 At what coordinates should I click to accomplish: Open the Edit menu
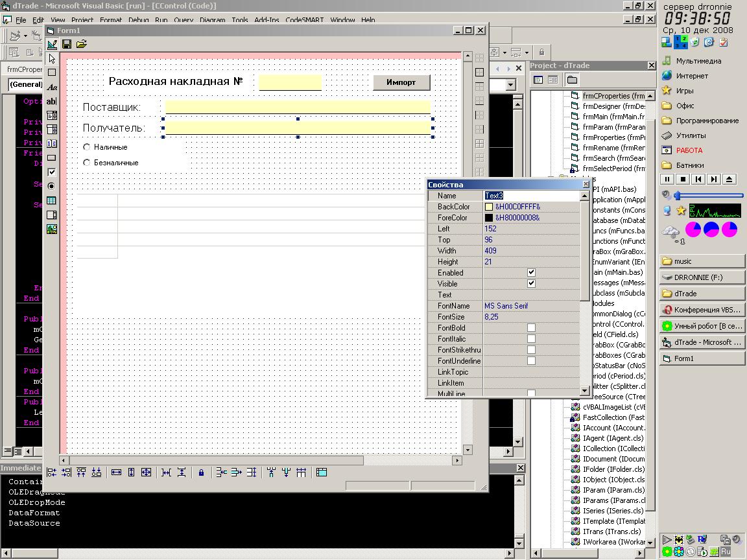click(38, 20)
